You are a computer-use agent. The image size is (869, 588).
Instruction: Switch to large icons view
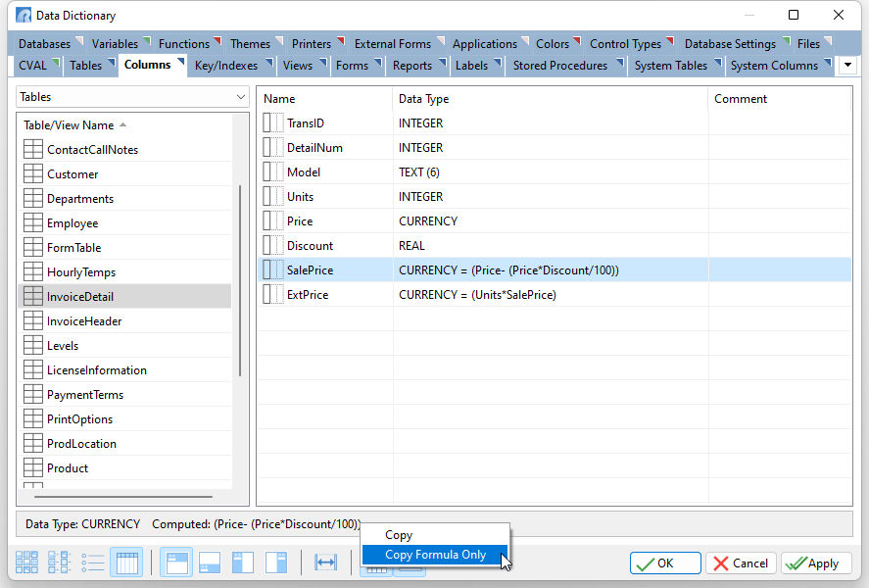click(x=26, y=562)
